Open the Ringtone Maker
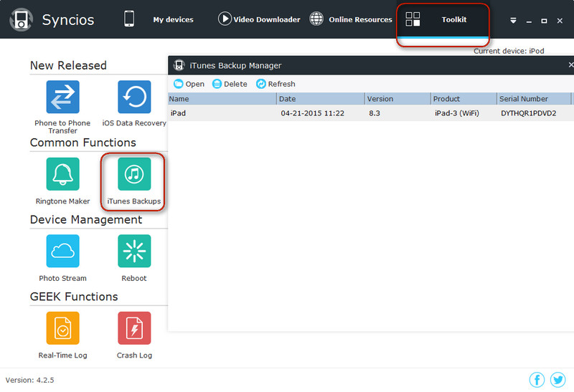This screenshot has height=392, width=574. pyautogui.click(x=62, y=174)
